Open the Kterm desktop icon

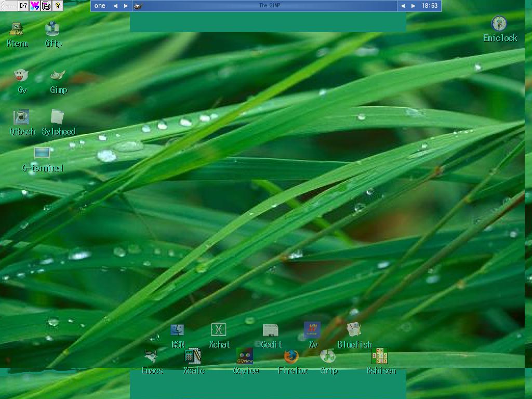click(17, 29)
